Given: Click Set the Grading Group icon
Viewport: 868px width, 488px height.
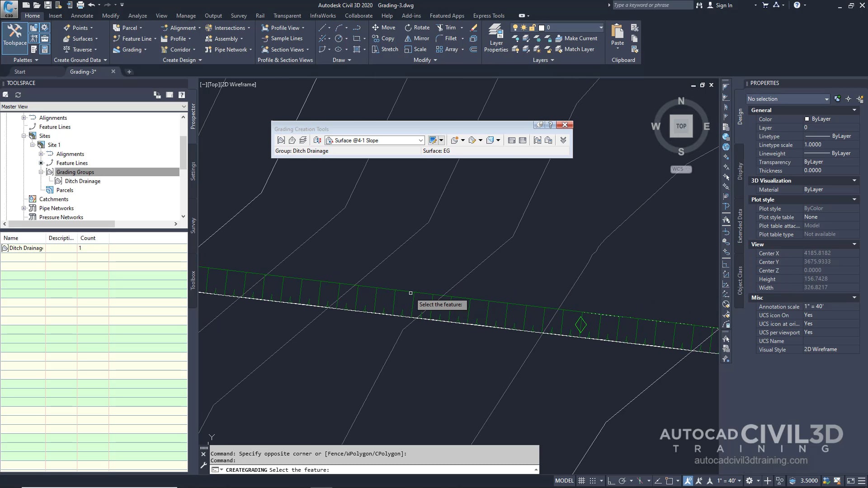Looking at the screenshot, I should coord(281,140).
